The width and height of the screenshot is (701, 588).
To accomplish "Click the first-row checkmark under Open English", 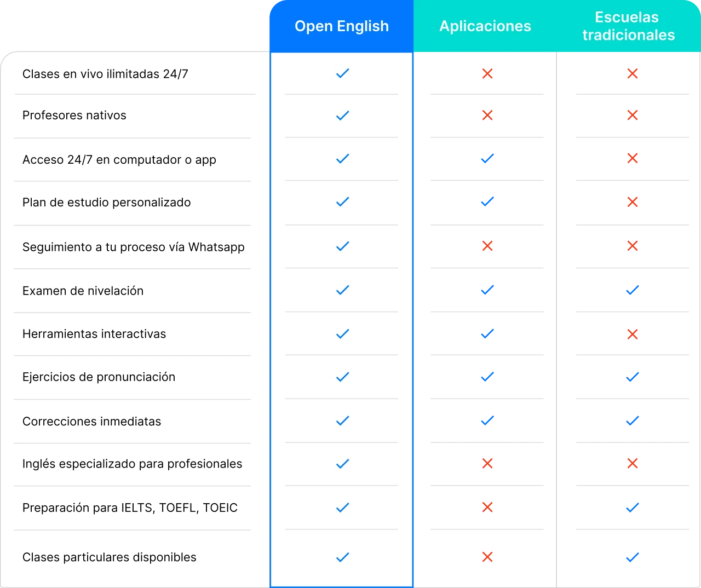I will coord(342,73).
